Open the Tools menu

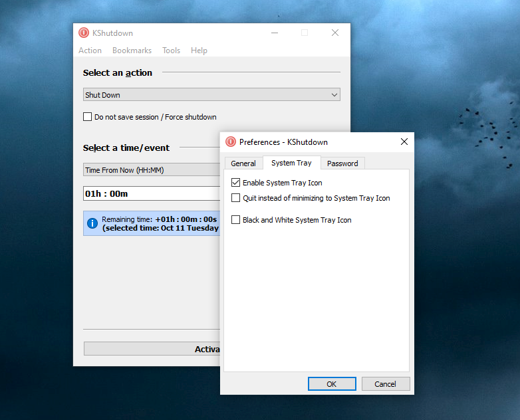click(171, 51)
